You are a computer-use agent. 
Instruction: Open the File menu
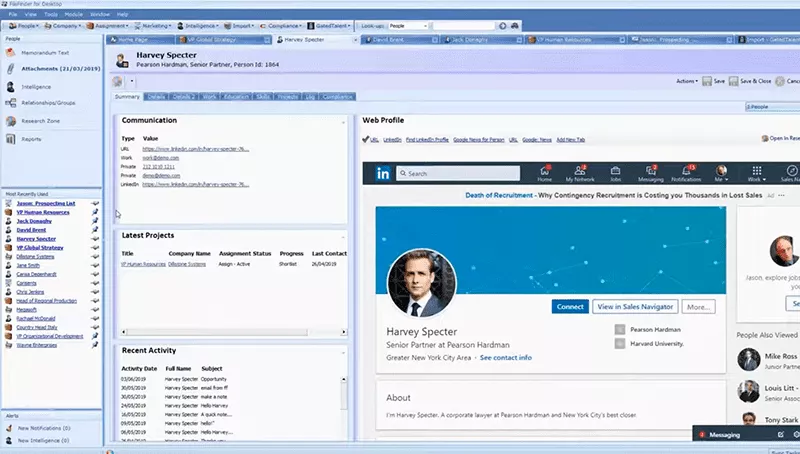pos(13,14)
